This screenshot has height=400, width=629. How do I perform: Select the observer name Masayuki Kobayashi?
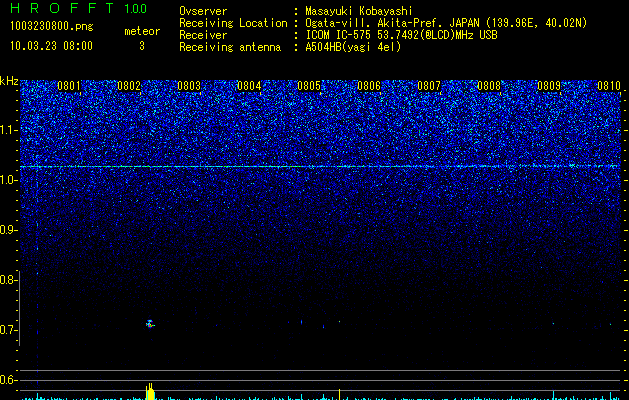[x=359, y=11]
